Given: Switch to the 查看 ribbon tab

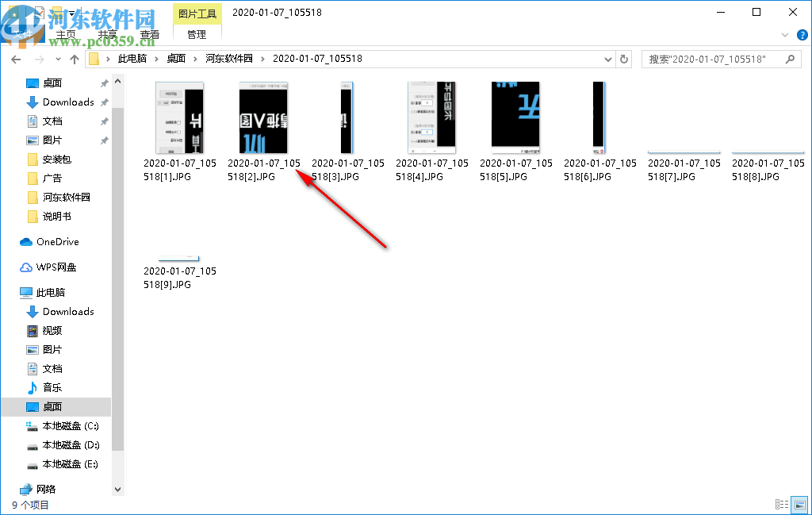Looking at the screenshot, I should (x=150, y=34).
